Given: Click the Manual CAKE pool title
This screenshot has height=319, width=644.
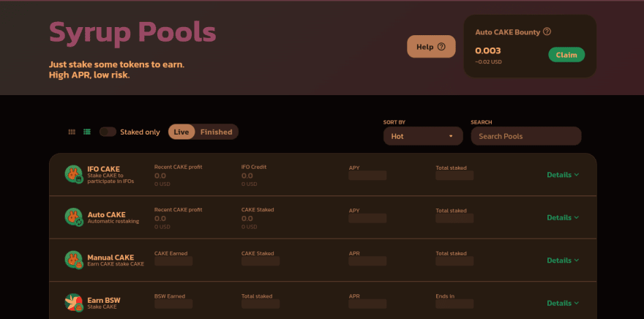Looking at the screenshot, I should (111, 258).
